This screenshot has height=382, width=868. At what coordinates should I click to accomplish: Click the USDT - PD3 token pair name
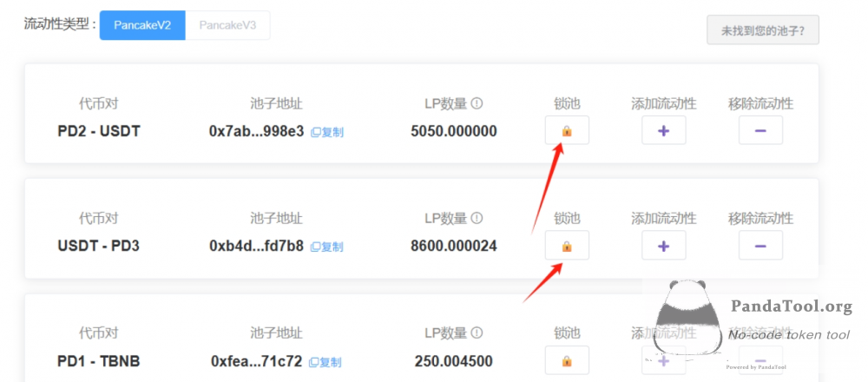(x=98, y=246)
